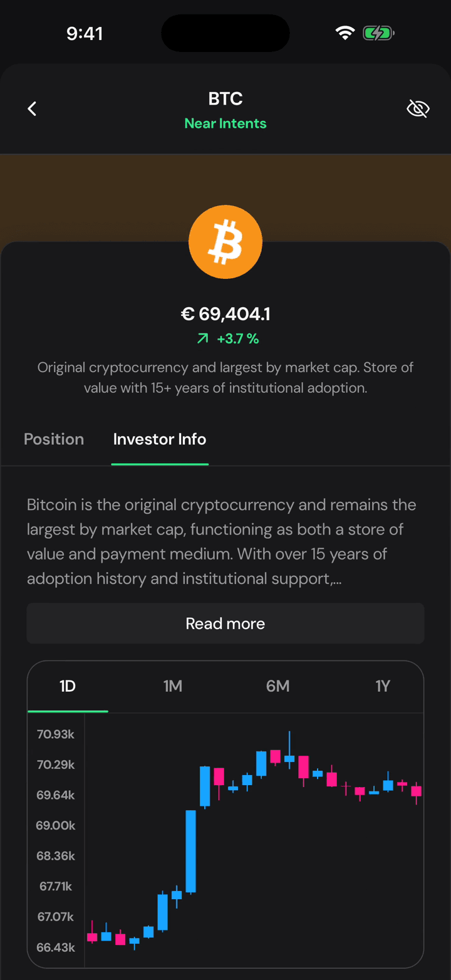Tap the tall blue candlestick on chart

tap(190, 851)
